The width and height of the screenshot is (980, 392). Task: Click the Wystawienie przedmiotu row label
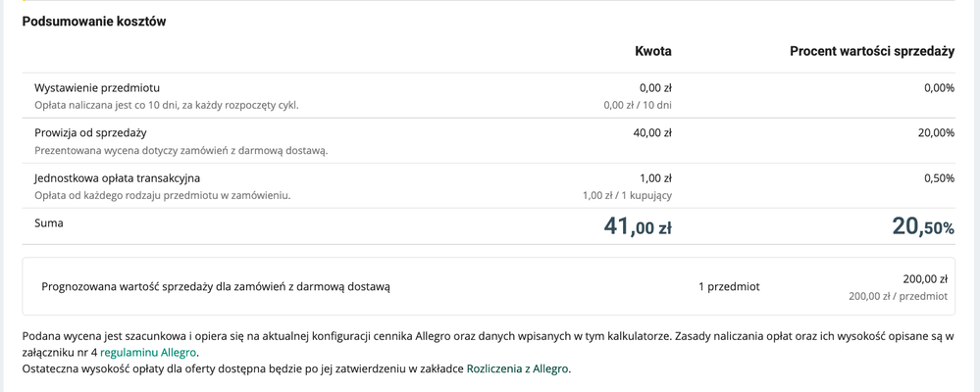click(97, 88)
